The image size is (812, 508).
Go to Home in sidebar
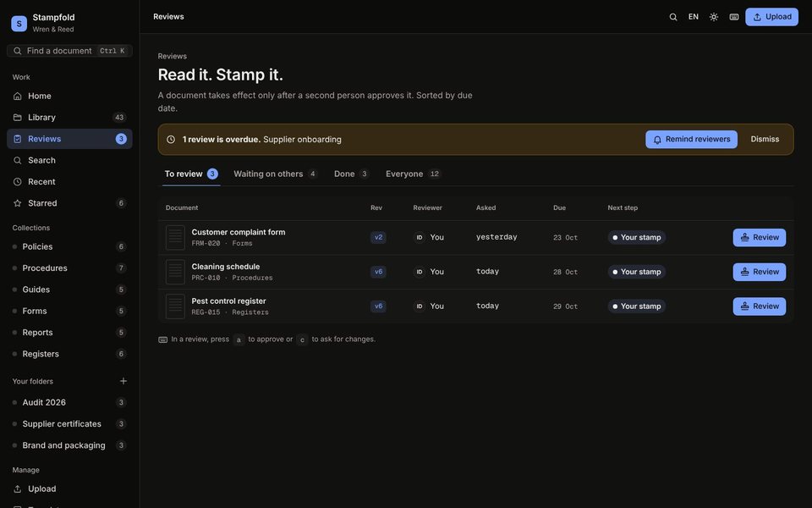[69, 96]
